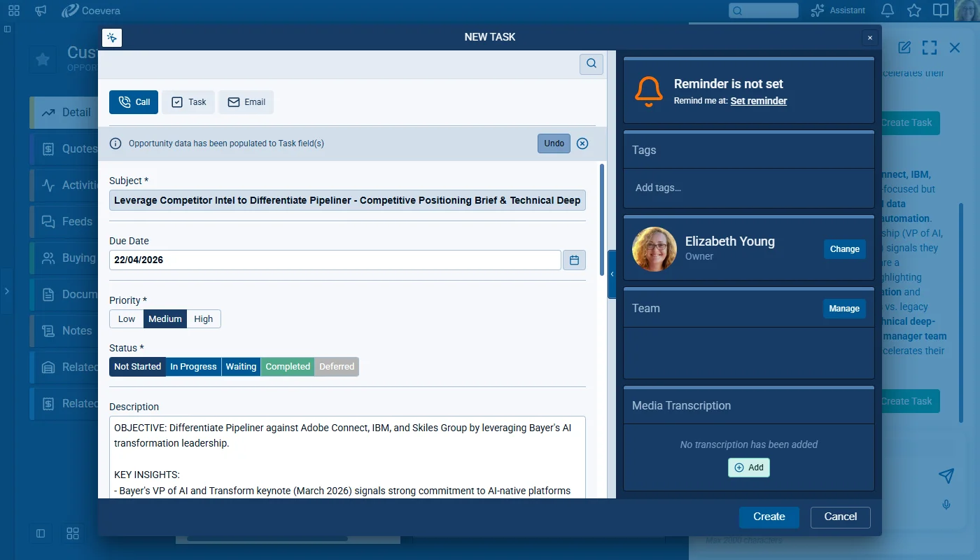Open the Buying tab in background page

coord(64,258)
